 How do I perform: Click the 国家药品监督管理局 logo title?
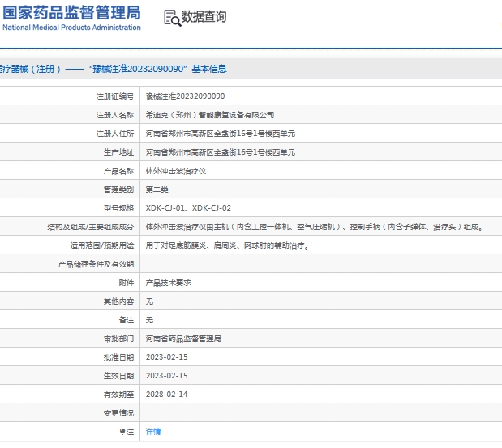(x=71, y=12)
